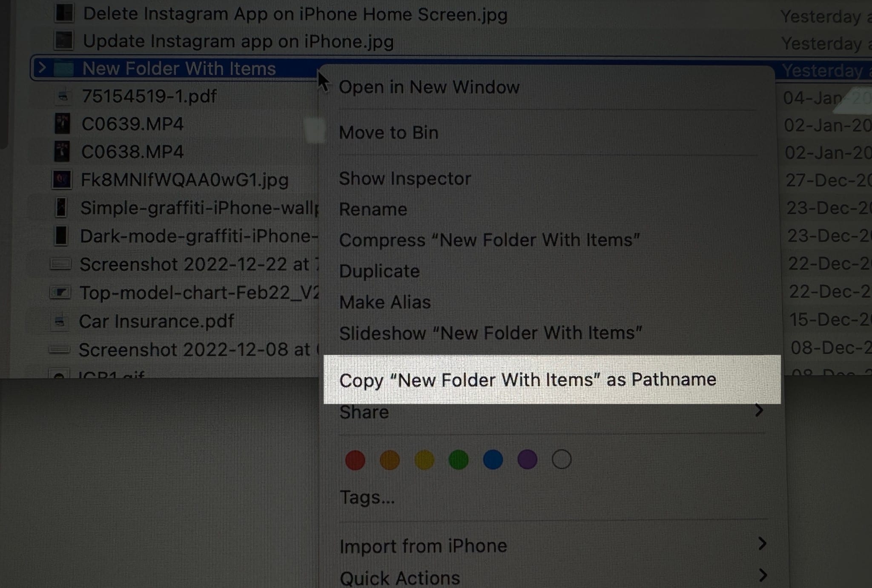Apply the green tag color
872x588 pixels.
click(459, 460)
